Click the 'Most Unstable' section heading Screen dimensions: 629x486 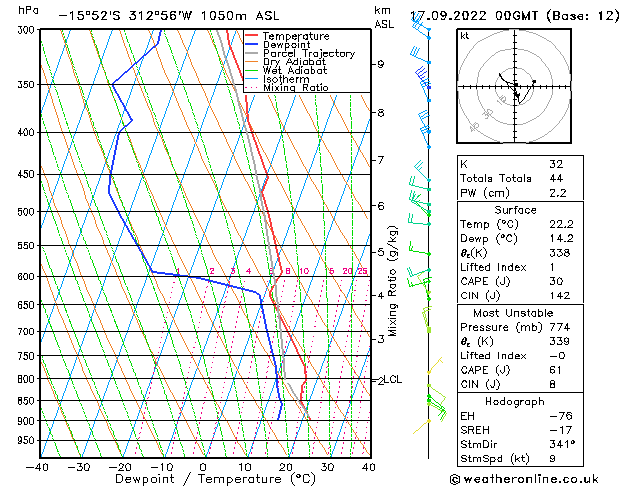point(513,313)
